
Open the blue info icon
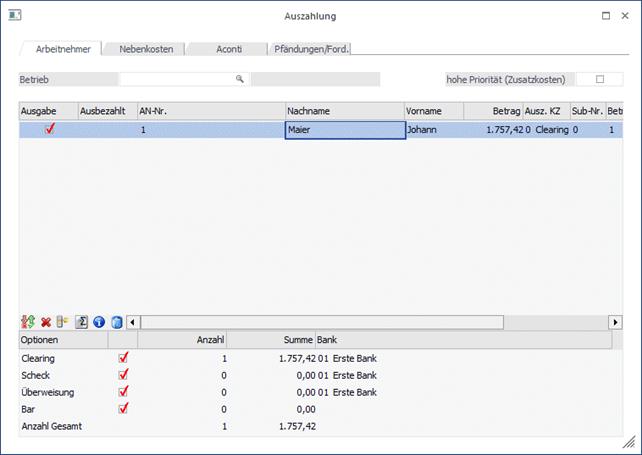(98, 322)
